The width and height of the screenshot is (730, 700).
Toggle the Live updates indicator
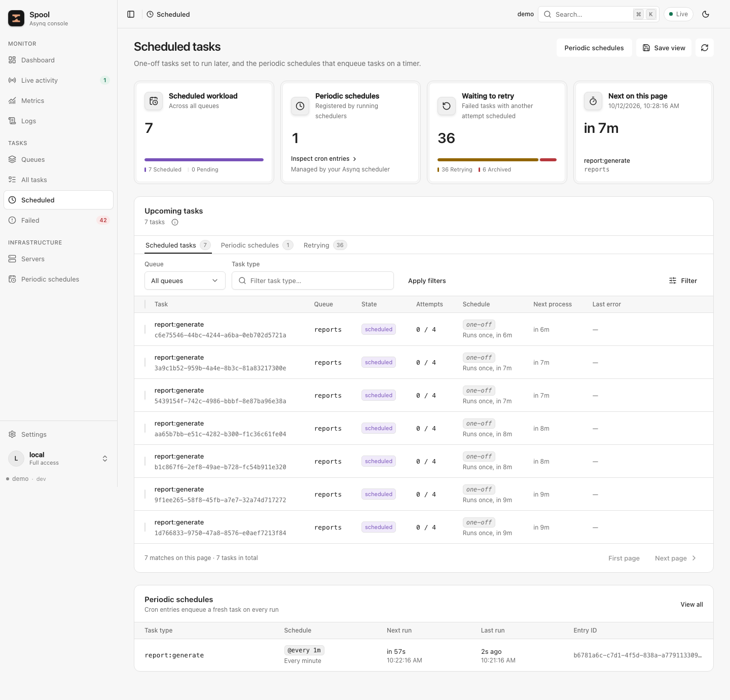coord(678,14)
